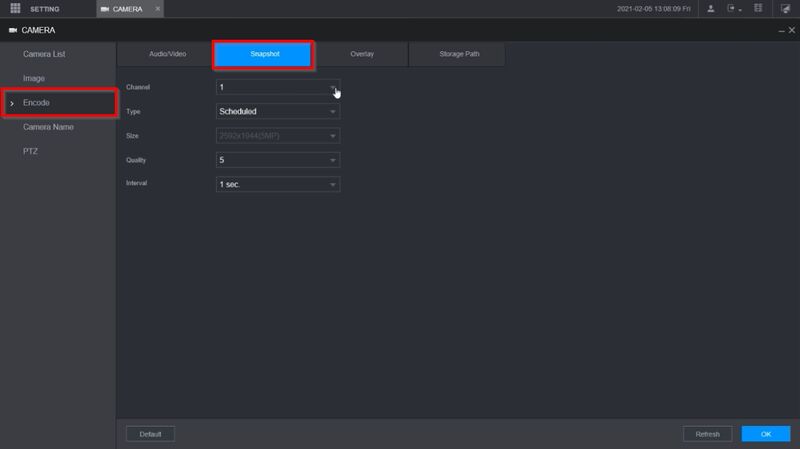This screenshot has width=800, height=449.
Task: Click the list/grid icon in top bar
Action: pos(758,9)
